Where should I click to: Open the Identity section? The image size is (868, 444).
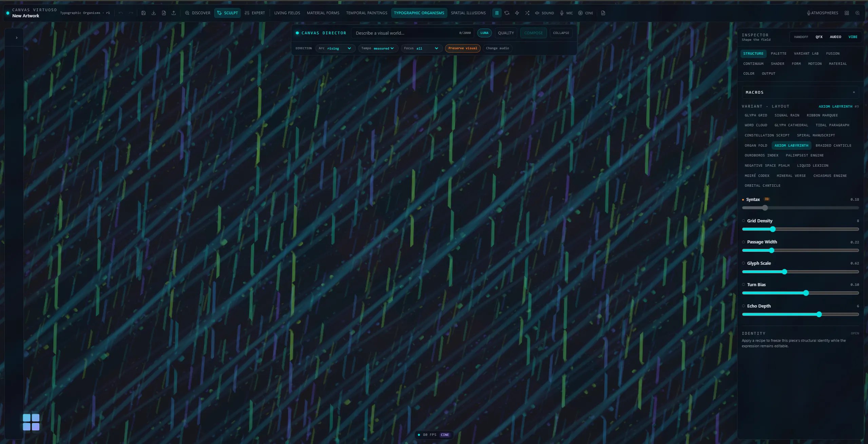point(855,333)
